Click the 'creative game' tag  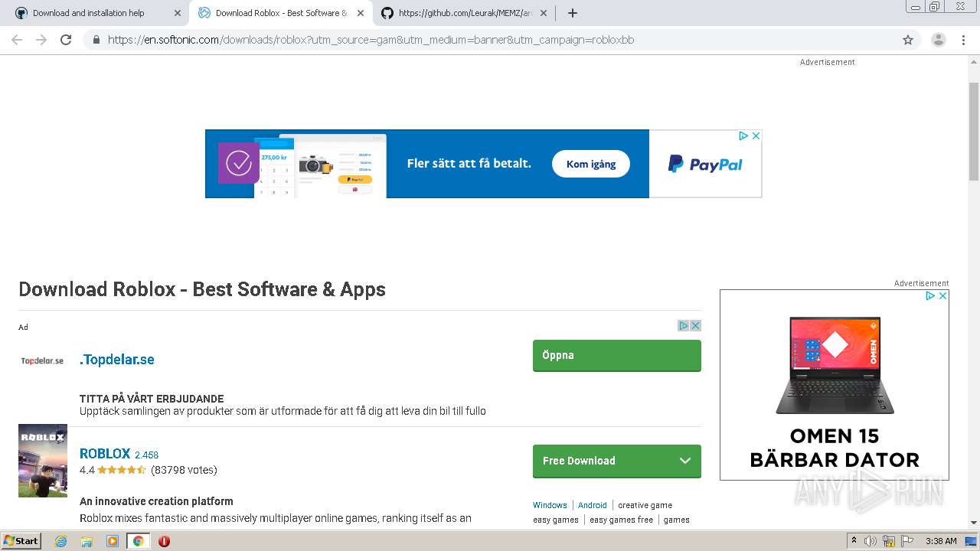click(645, 505)
